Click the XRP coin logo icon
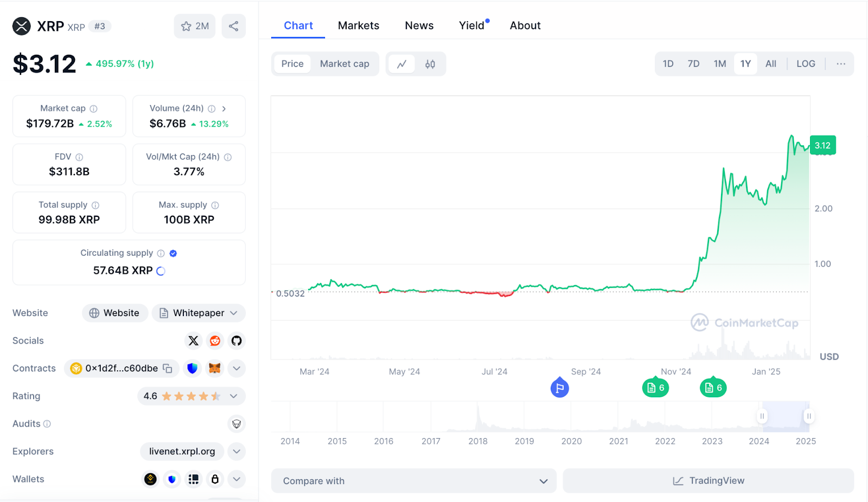Screen dimensions: 868x502 (22, 26)
